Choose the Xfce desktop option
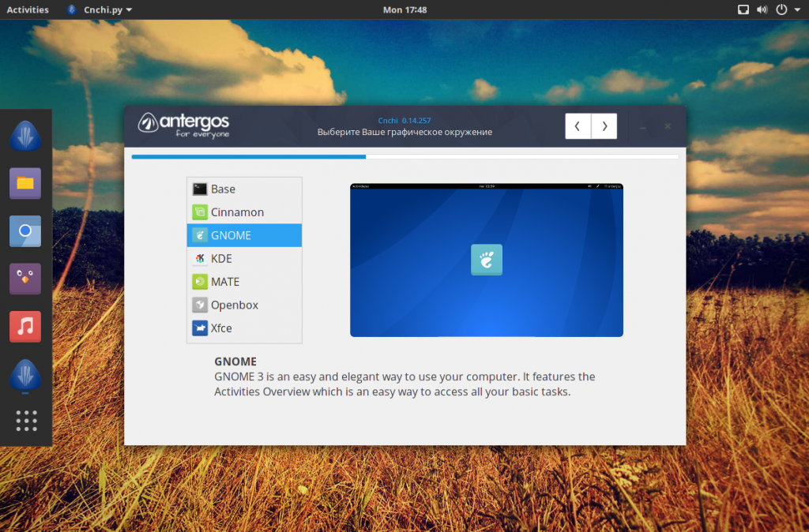This screenshot has height=532, width=809. 221,328
